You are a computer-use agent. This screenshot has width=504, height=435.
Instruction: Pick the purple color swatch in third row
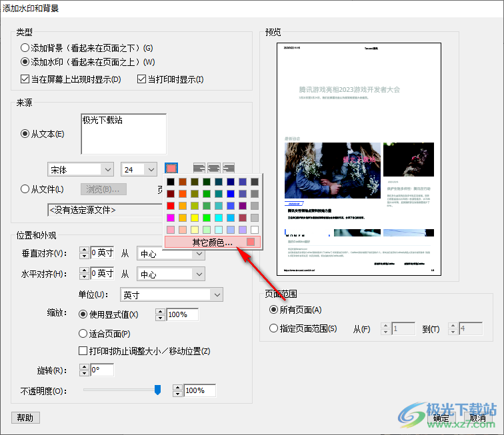pos(243,206)
